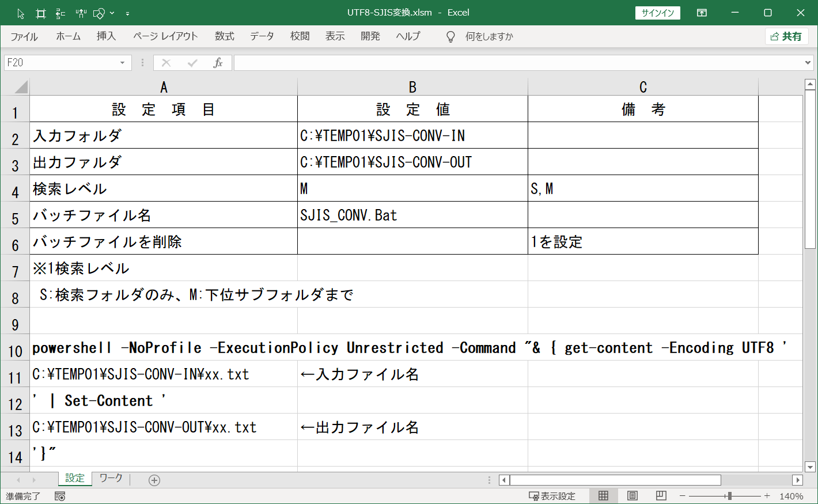Switch to Normal view in the status bar
This screenshot has width=818, height=504.
pos(604,495)
